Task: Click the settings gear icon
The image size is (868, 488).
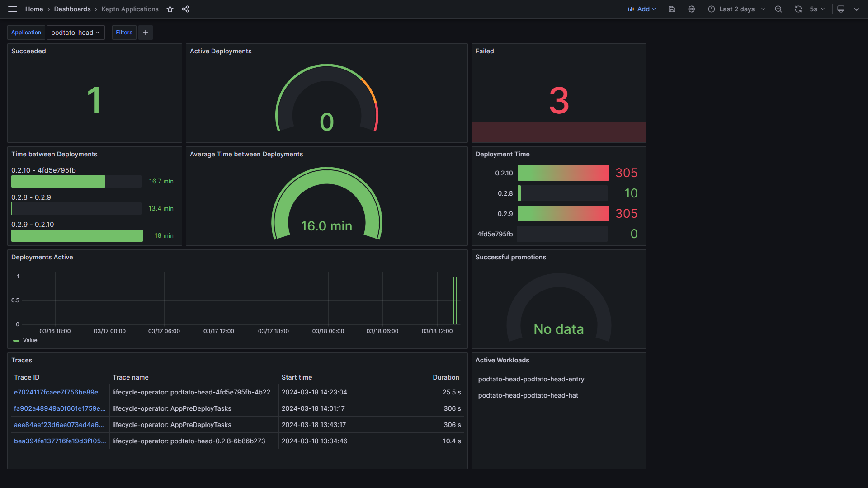Action: (691, 9)
